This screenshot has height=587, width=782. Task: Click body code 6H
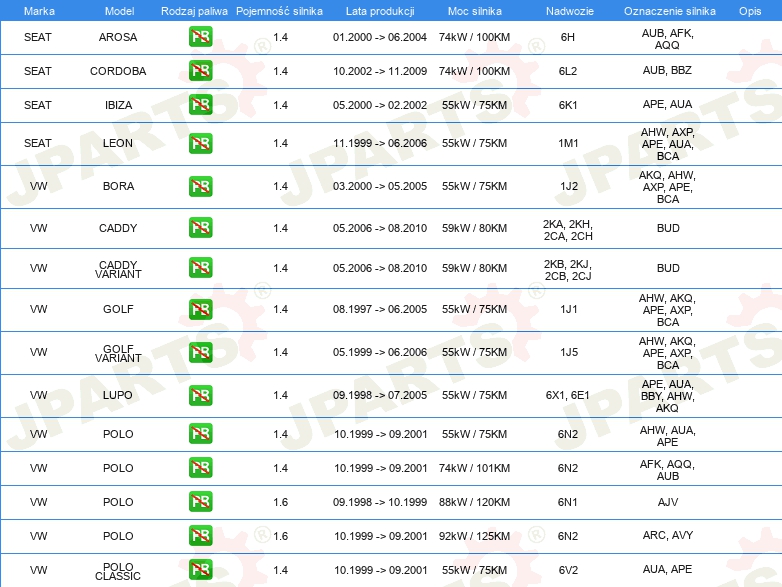568,37
